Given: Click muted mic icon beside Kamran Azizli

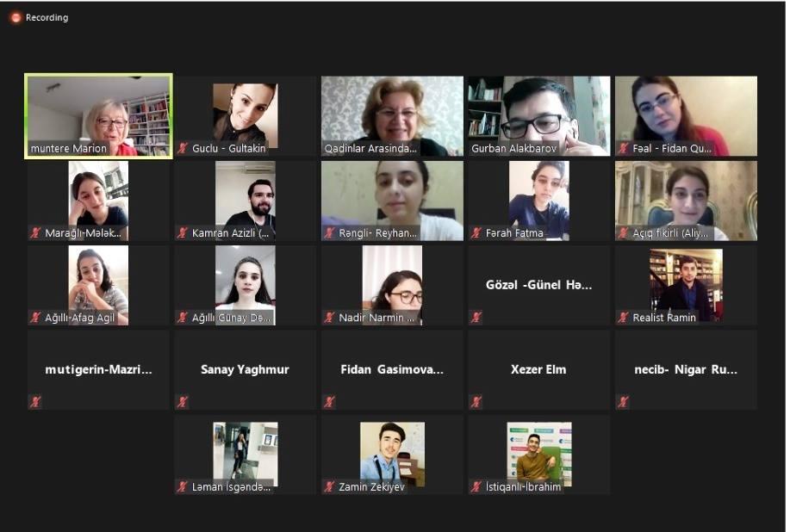Looking at the screenshot, I should pos(183,232).
